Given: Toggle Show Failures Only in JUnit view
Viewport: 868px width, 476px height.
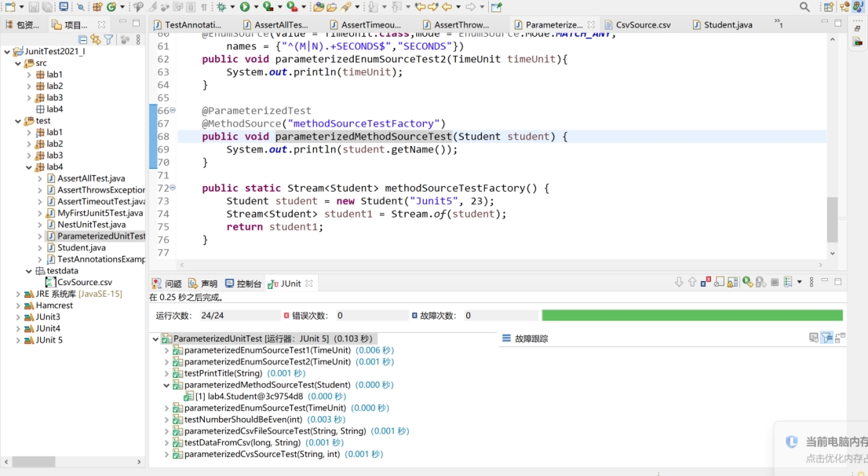Looking at the screenshot, I should click(x=706, y=281).
